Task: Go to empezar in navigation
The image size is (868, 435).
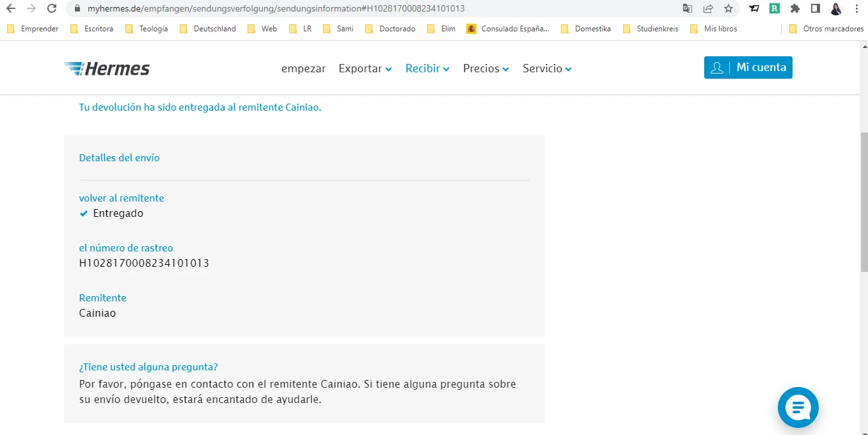Action: (303, 68)
